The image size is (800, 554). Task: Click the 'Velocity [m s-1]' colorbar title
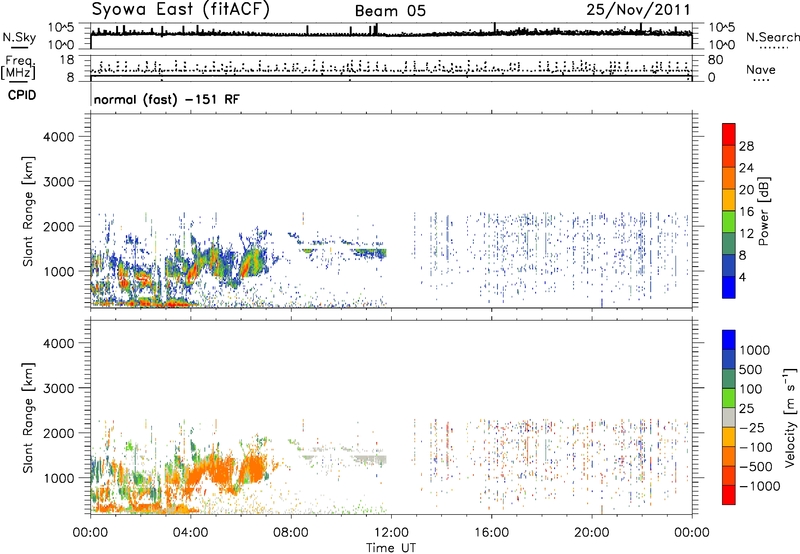tap(790, 417)
